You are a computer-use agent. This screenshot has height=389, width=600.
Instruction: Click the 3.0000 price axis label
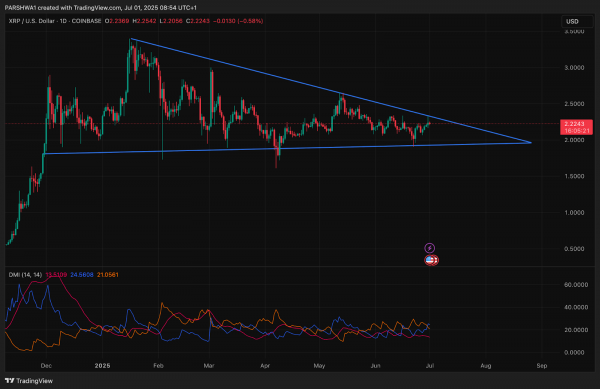point(574,68)
